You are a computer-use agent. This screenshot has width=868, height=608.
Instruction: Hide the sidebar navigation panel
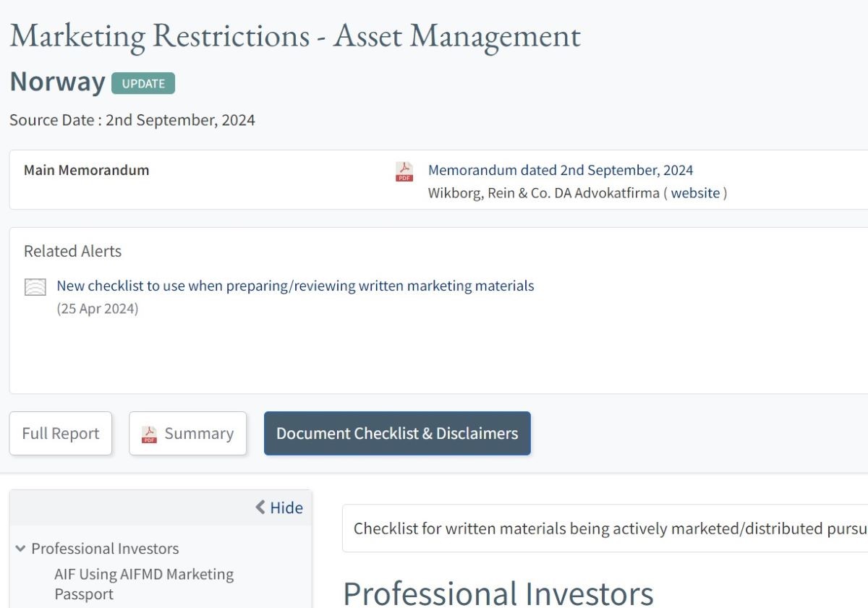tap(279, 508)
